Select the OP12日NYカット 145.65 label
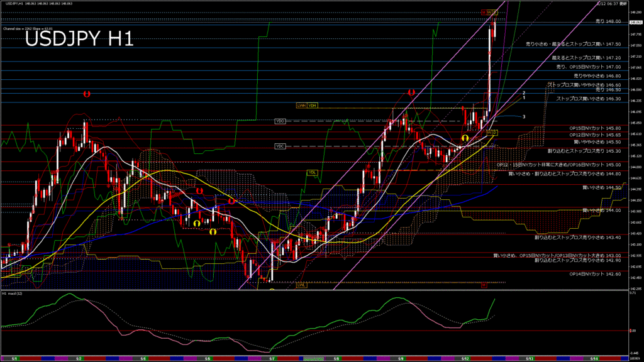644x362 pixels. 595,135
